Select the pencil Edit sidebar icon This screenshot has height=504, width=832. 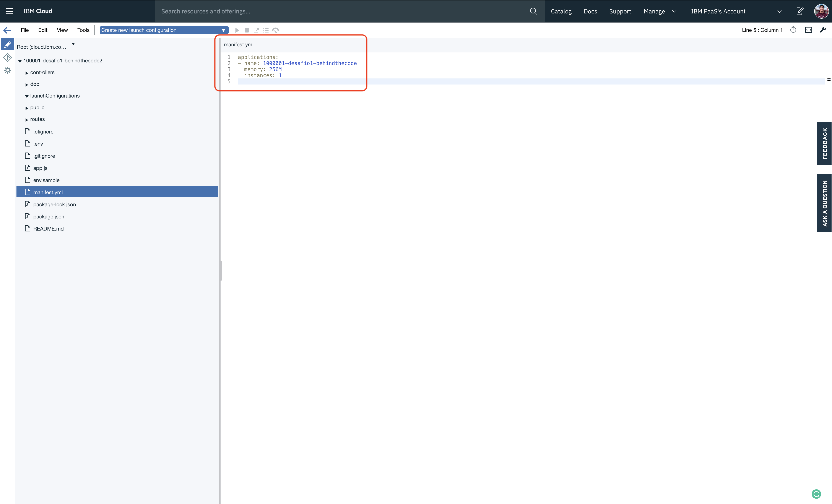pyautogui.click(x=7, y=45)
